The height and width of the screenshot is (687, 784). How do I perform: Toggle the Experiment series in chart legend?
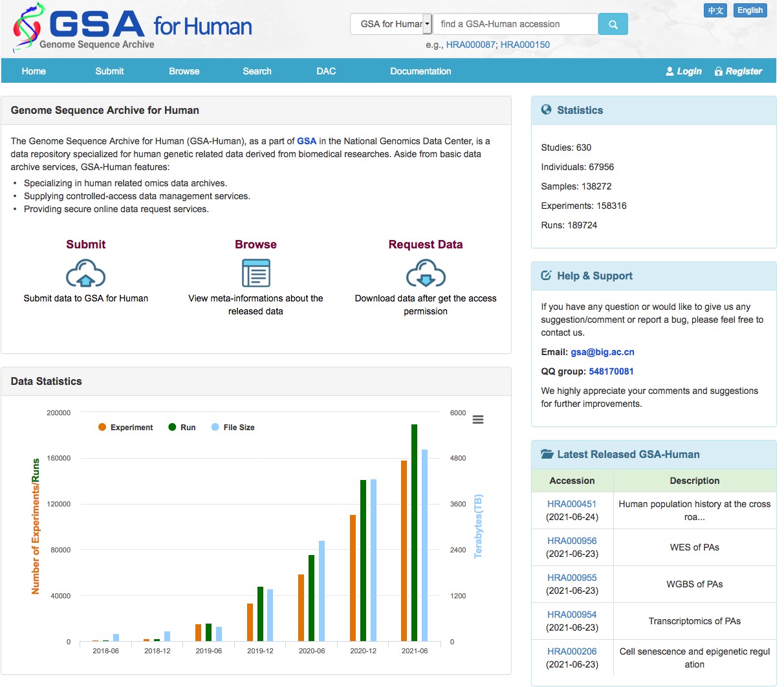[x=125, y=428]
